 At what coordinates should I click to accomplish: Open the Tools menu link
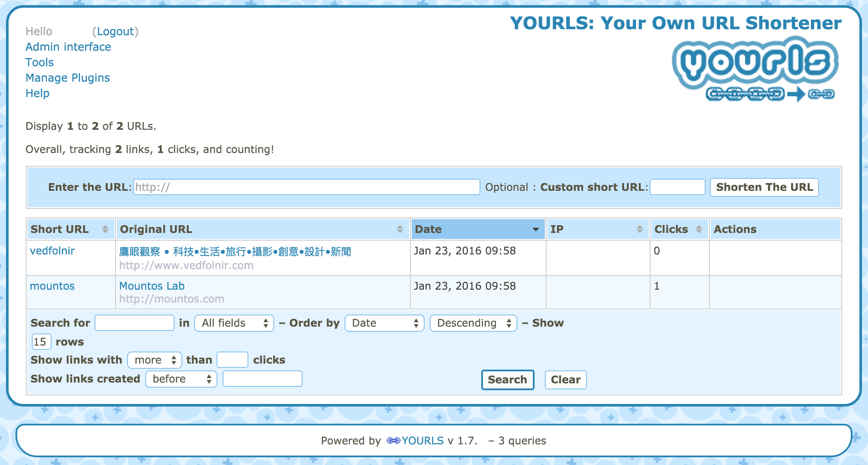[x=40, y=62]
